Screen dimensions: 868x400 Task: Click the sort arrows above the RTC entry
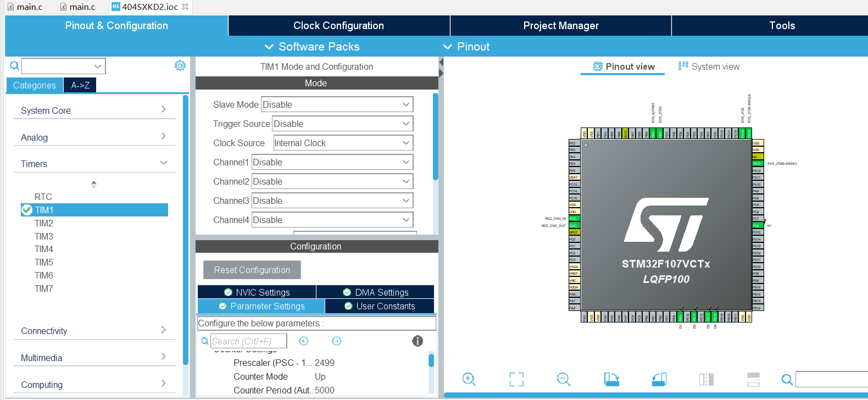pyautogui.click(x=94, y=184)
